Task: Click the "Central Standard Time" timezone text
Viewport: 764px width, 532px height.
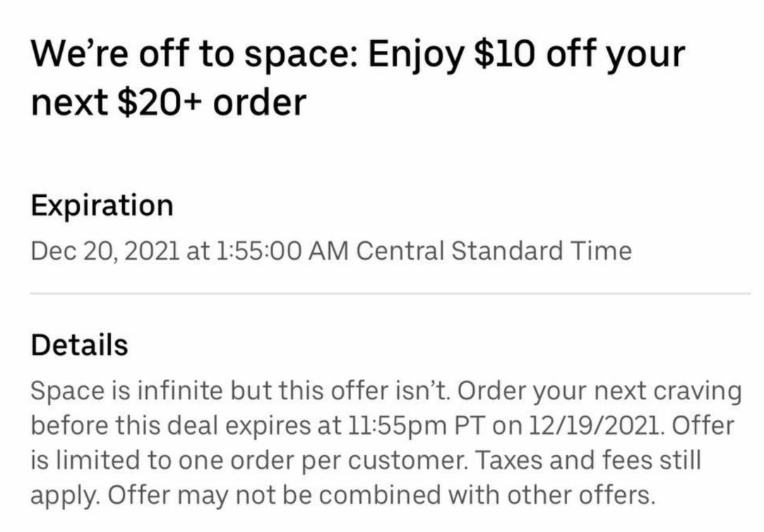Action: 494,252
